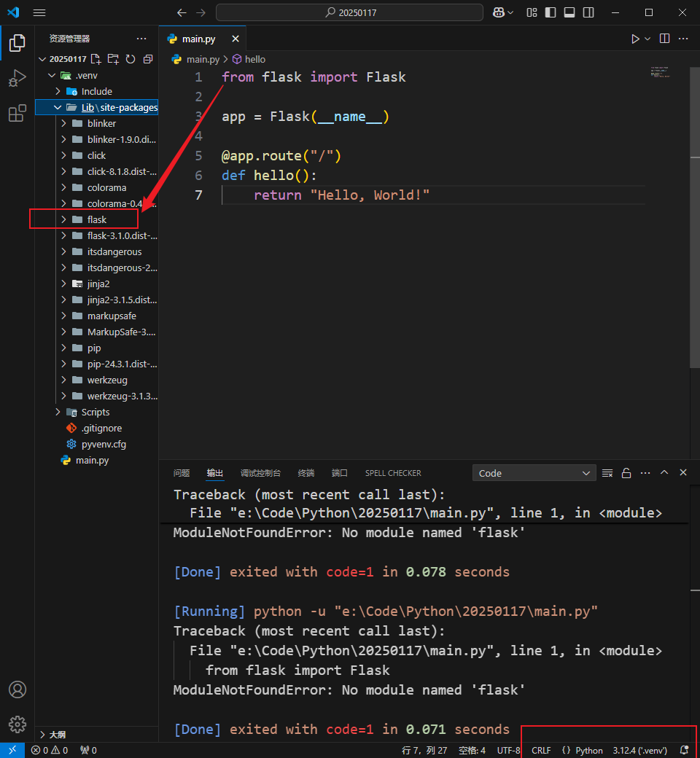
Task: Expand the blinker folder
Action: [63, 123]
